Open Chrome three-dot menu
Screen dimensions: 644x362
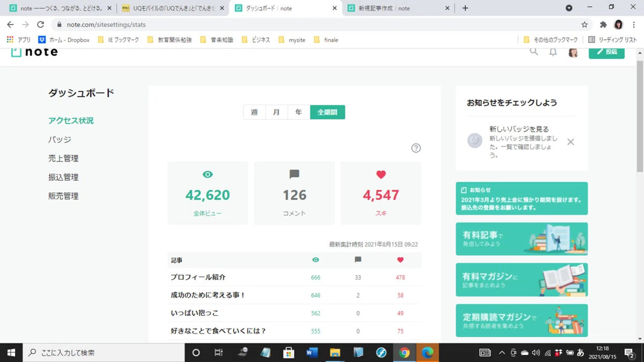tap(634, 25)
